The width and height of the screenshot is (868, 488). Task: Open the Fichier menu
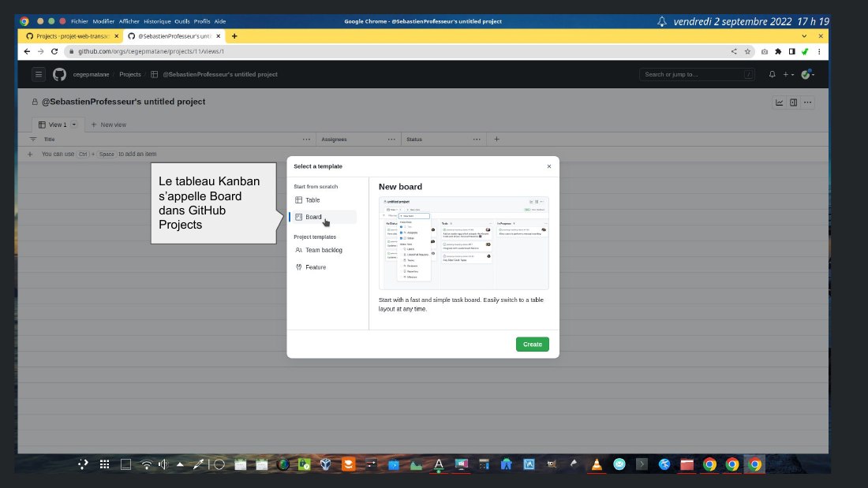click(79, 21)
